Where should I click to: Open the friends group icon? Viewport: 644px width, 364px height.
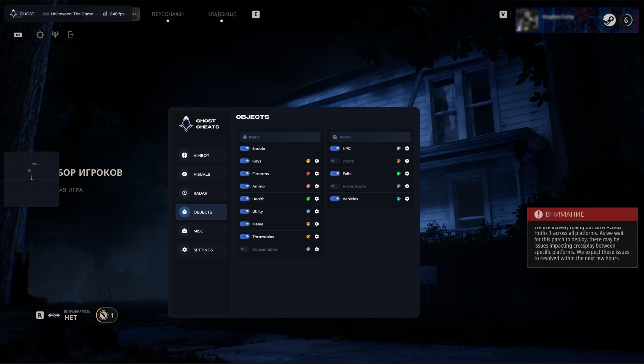point(55,35)
